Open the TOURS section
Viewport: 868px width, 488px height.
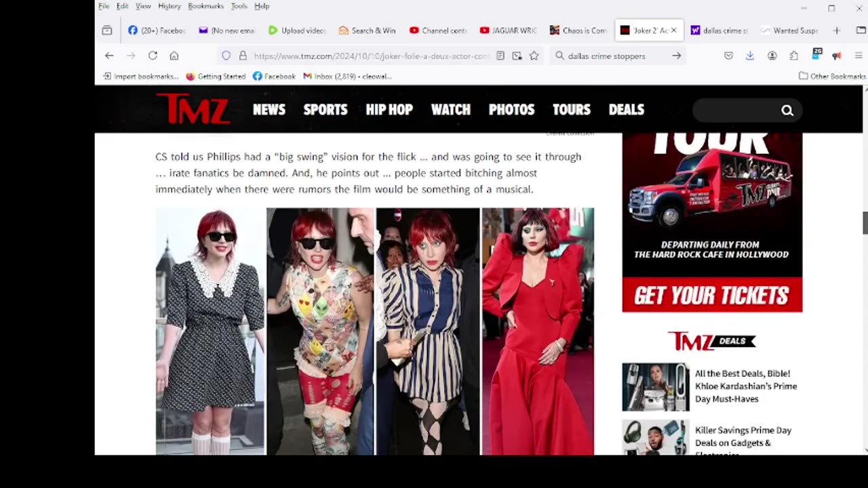click(572, 109)
